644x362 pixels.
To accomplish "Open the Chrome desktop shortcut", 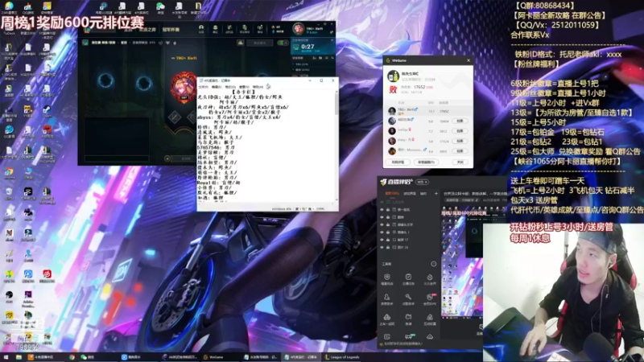I will tap(9, 172).
